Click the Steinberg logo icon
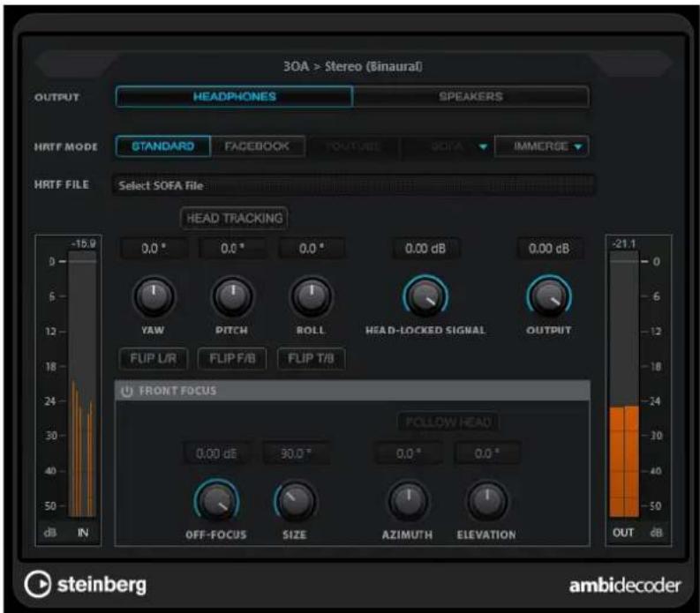700x613 pixels. coord(38,584)
